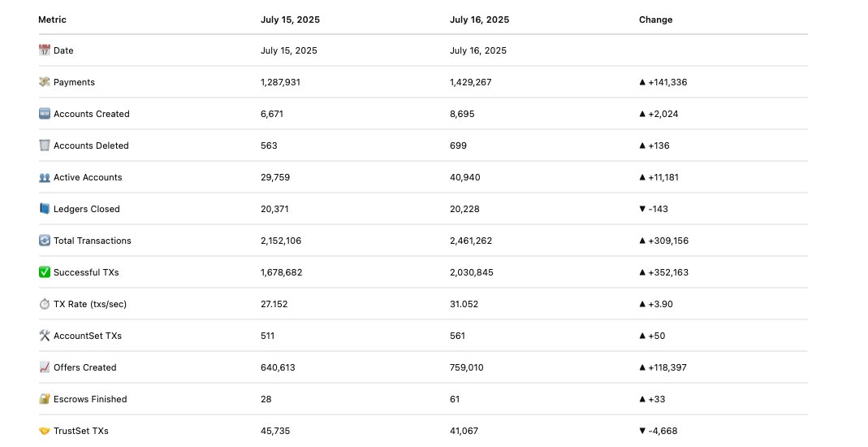
Task: Click the padlock icon beside Escrows Finished
Action: (x=45, y=399)
